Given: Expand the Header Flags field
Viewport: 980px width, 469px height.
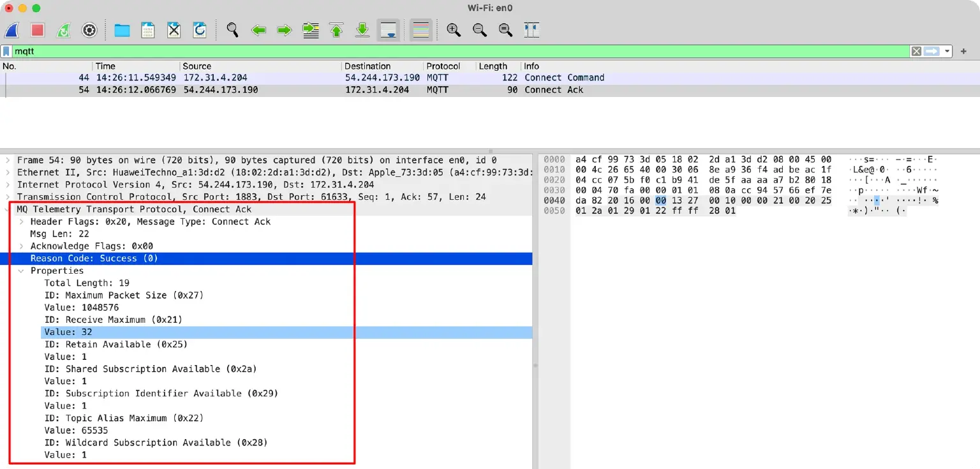Looking at the screenshot, I should click(22, 221).
